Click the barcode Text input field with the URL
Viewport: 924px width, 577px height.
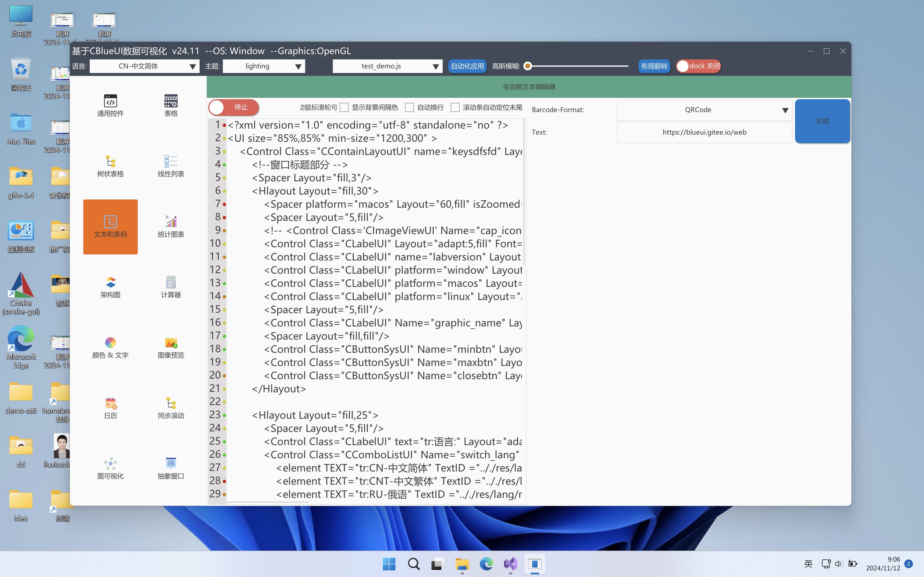[704, 132]
